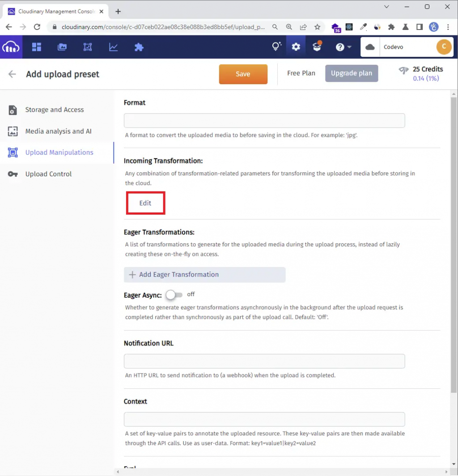Click the Free Plan label
The width and height of the screenshot is (458, 476).
[301, 73]
